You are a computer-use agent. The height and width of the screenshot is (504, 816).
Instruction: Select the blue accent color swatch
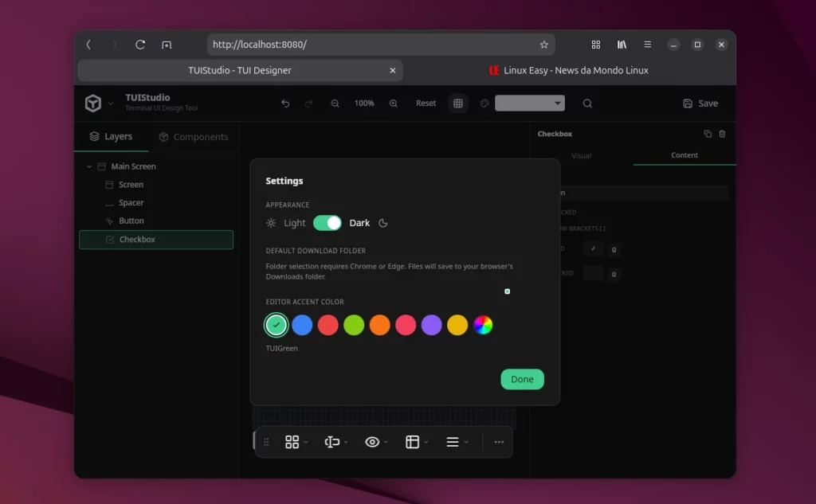pyautogui.click(x=302, y=325)
